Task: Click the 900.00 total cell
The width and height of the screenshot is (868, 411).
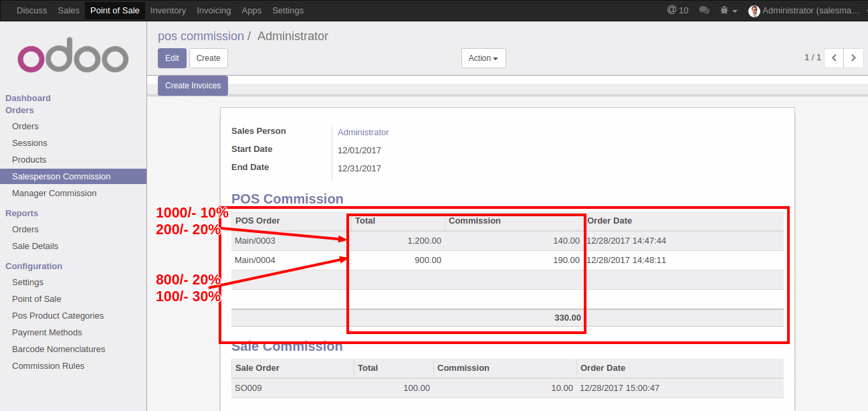Action: [428, 260]
